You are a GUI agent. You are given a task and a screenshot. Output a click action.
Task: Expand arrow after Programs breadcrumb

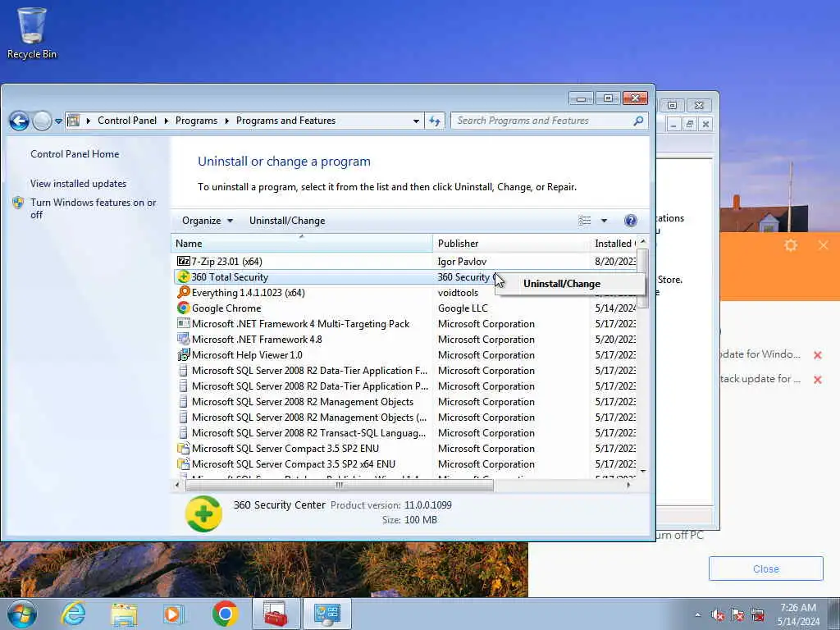coord(226,121)
